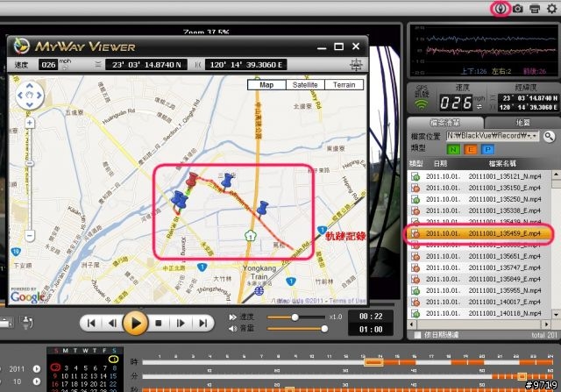Click the hour timeline selection marker
Viewport: 561px width, 392px height.
374,362
